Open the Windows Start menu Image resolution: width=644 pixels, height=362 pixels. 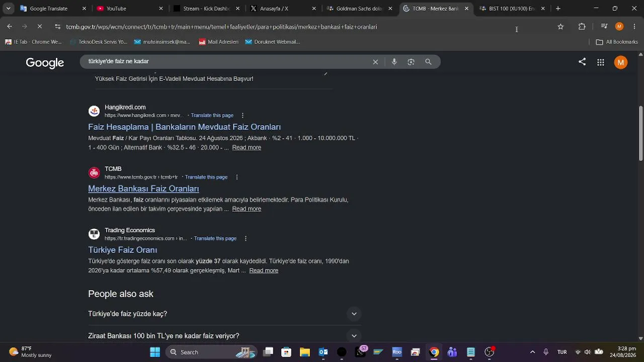coord(155,352)
